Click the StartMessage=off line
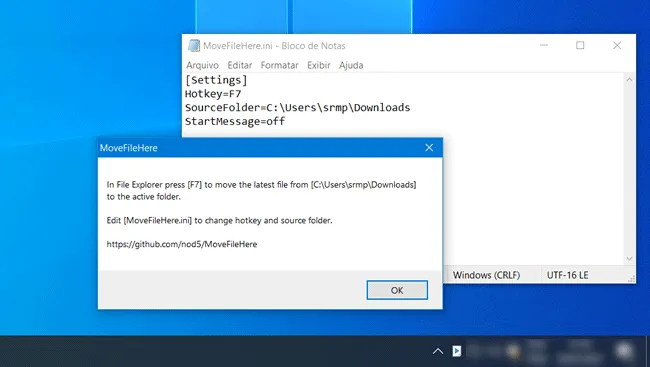Screen dimensions: 650x367 [x=235, y=121]
